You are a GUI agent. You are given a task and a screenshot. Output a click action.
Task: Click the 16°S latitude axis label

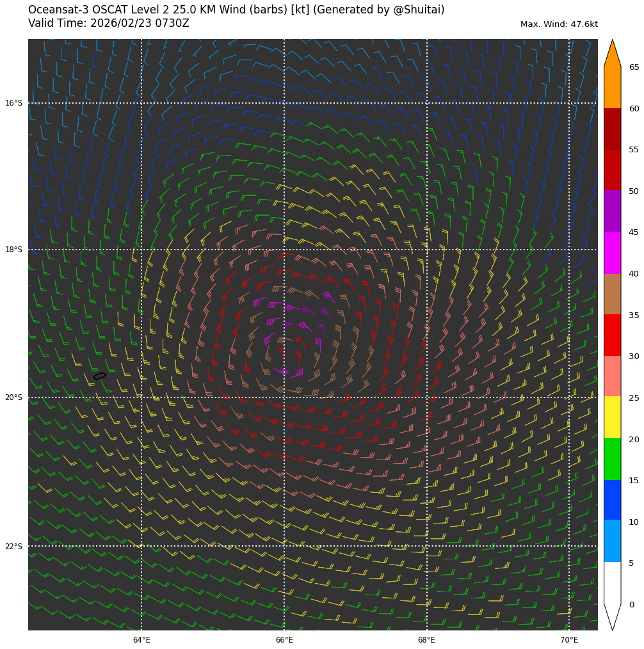(x=13, y=103)
